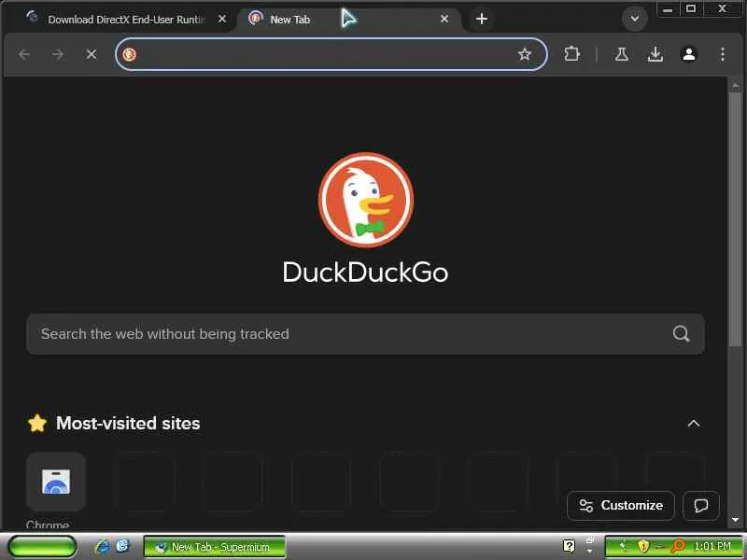The image size is (747, 560).
Task: Click the help question mark tray icon
Action: click(569, 546)
